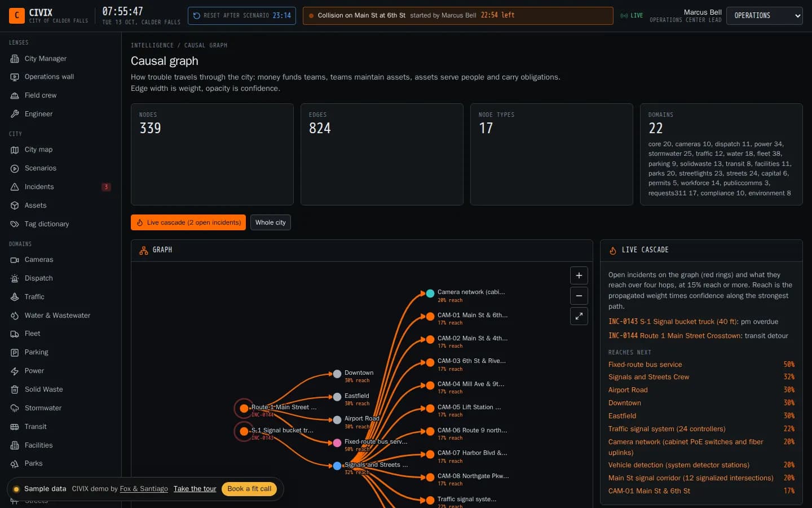Screen dimensions: 812x508
Task: Select Airport Road in cascade list
Action: [x=701, y=390]
